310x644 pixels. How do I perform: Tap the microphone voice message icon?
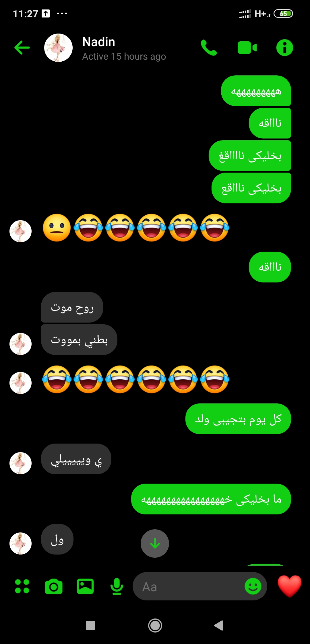(x=117, y=586)
